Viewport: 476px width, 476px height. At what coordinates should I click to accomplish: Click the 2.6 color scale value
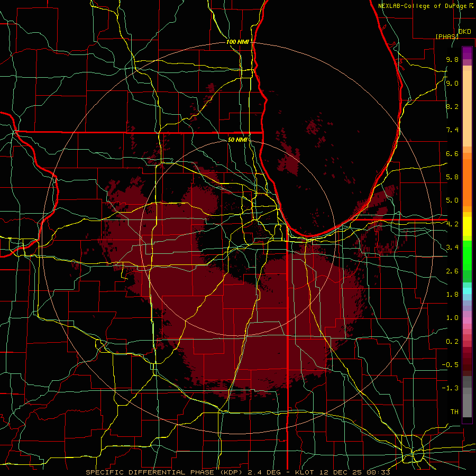click(452, 271)
